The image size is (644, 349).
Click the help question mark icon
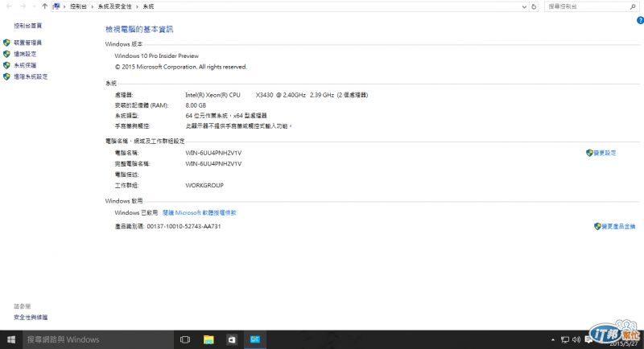coord(640,20)
